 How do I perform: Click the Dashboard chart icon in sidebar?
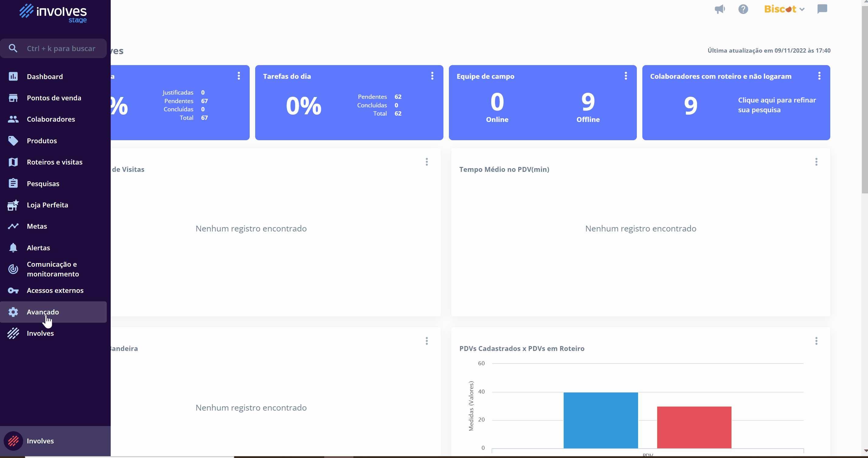[13, 77]
